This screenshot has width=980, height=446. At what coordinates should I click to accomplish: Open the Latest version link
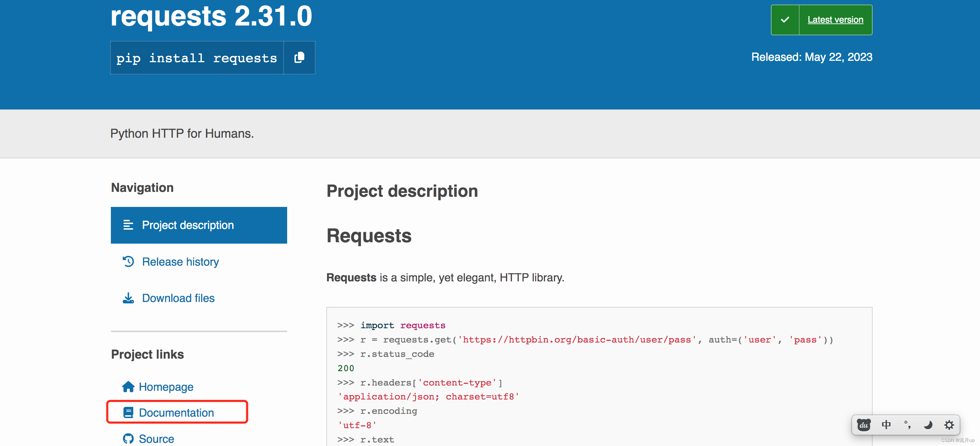coord(835,20)
